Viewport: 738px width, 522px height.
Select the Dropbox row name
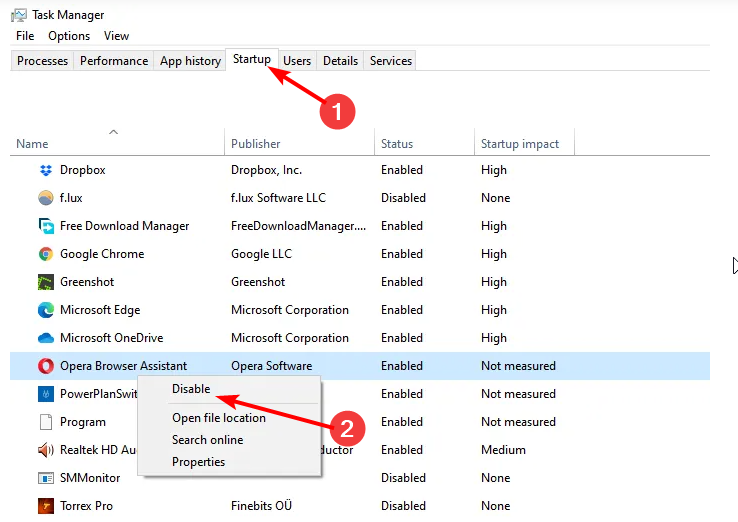82,170
